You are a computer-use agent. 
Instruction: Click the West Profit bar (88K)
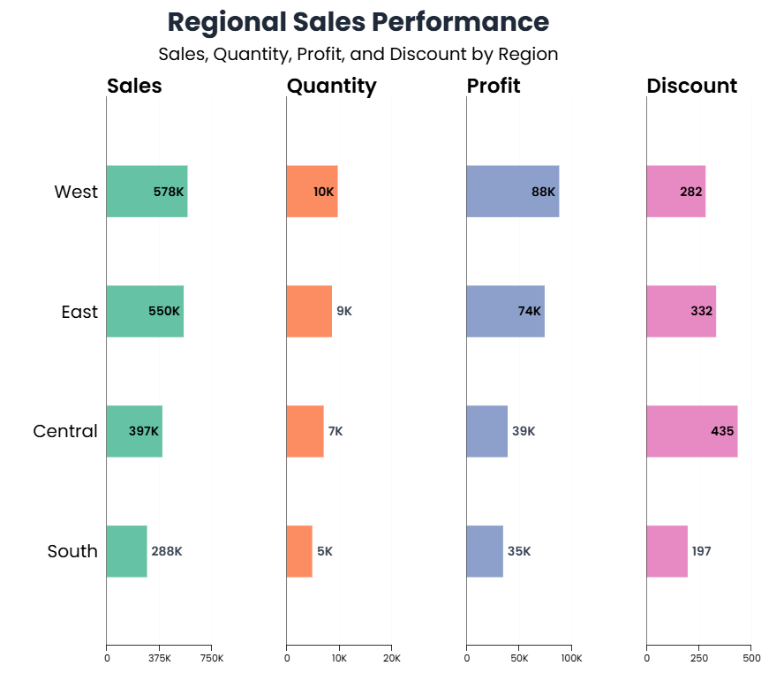(512, 192)
